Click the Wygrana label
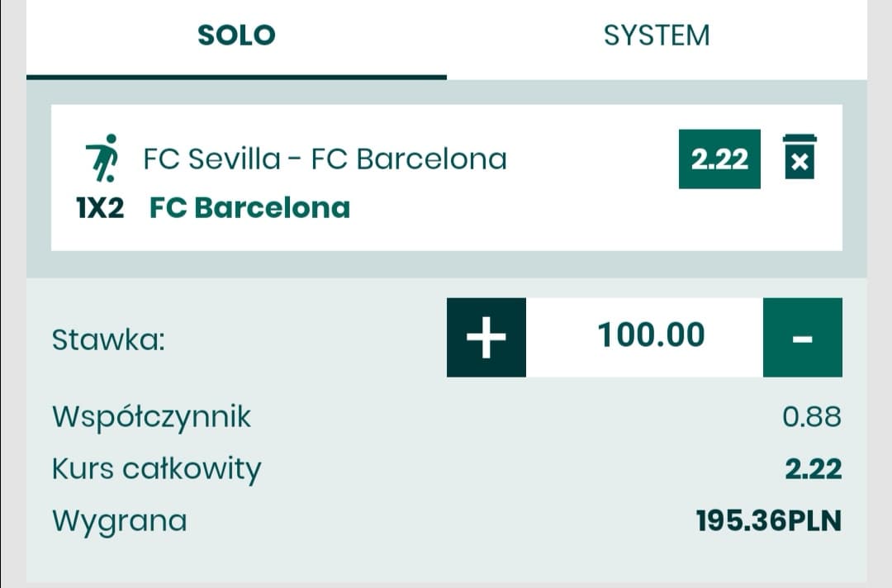Image resolution: width=892 pixels, height=588 pixels. click(120, 521)
